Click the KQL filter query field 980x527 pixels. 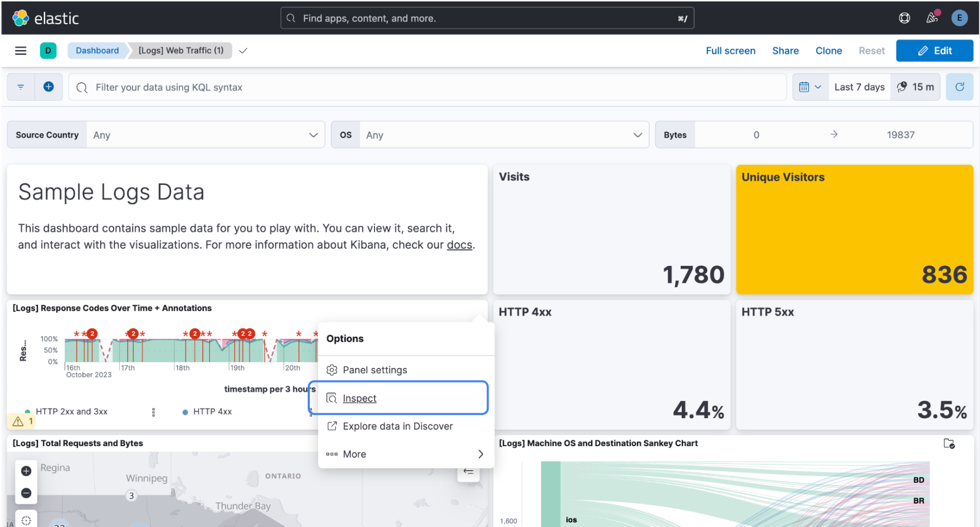pos(428,87)
